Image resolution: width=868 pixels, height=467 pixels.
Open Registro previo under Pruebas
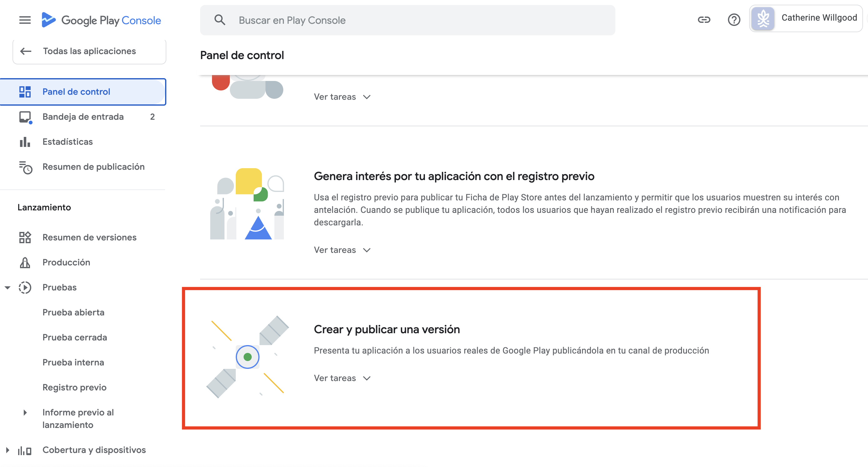[74, 388]
